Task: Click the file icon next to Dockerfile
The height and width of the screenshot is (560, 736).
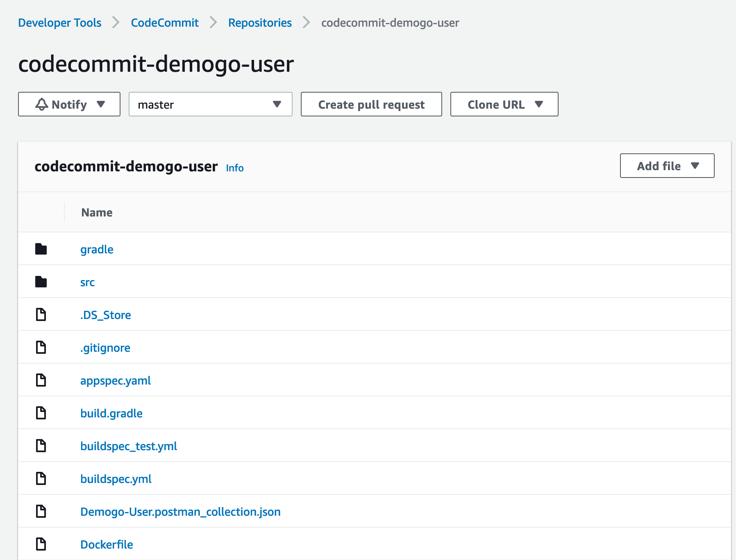Action: [x=41, y=544]
